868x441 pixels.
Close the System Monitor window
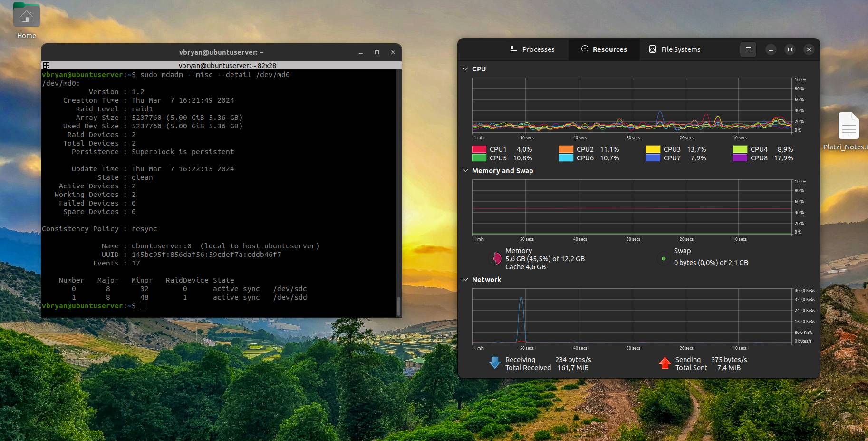coord(809,49)
